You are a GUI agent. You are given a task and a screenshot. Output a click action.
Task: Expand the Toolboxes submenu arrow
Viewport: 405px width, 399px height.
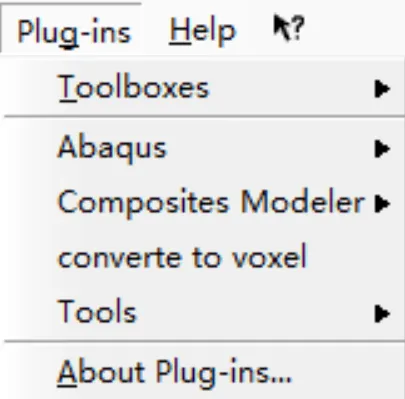(382, 89)
